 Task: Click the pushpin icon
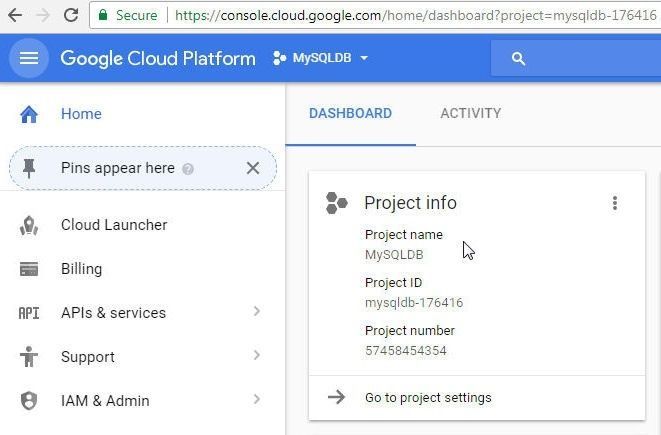click(x=29, y=168)
